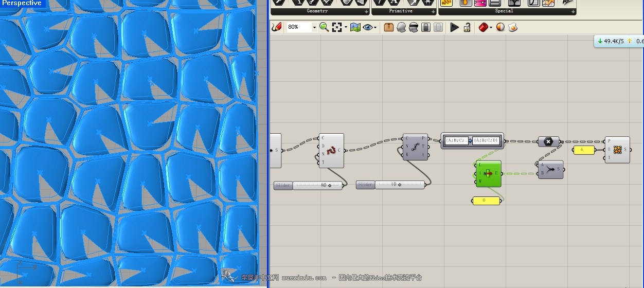The width and height of the screenshot is (644, 288).
Task: Expand the Primitive panel arrow
Action: pyautogui.click(x=432, y=11)
